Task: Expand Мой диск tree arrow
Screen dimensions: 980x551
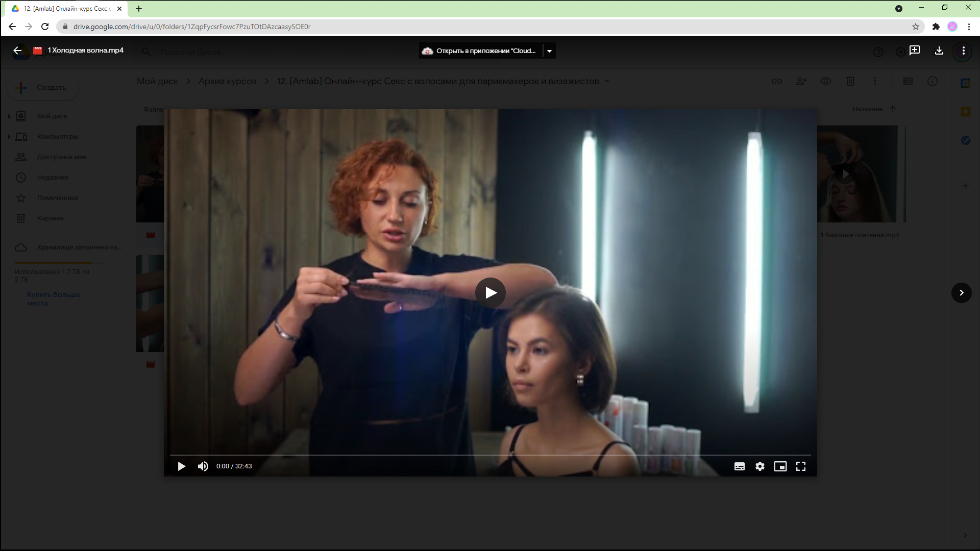Action: point(9,116)
